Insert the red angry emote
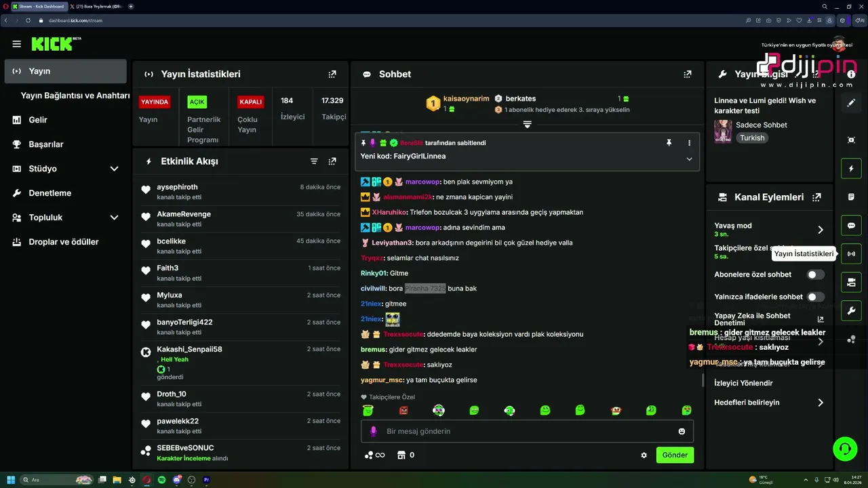This screenshot has width=868, height=488. point(403,410)
